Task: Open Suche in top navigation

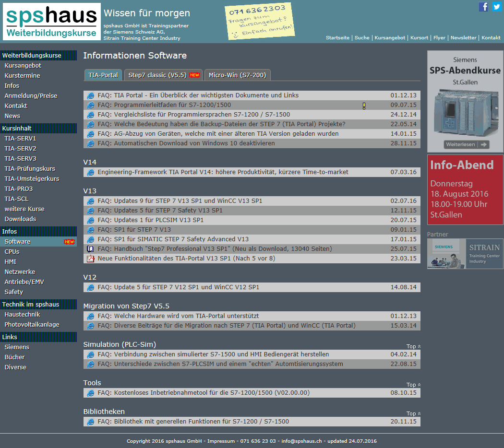Action: [x=362, y=37]
